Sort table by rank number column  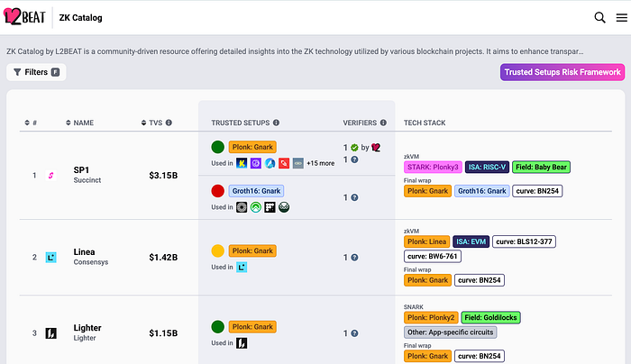pyautogui.click(x=31, y=123)
